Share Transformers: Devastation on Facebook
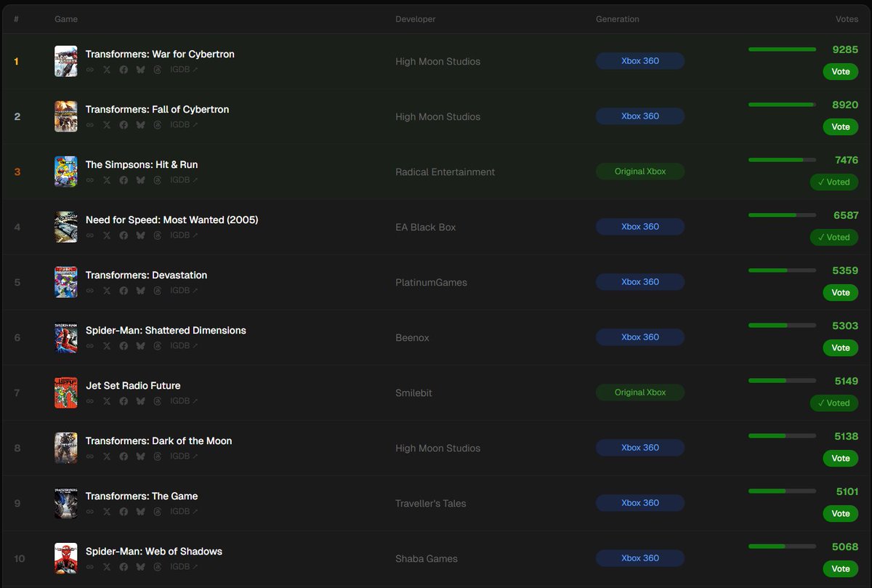 point(124,291)
